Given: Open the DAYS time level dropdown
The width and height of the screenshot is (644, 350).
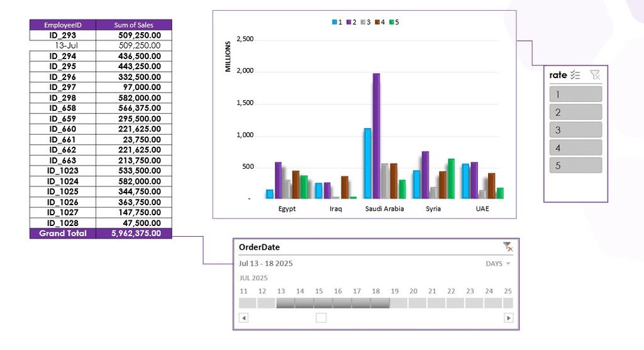Looking at the screenshot, I should point(498,264).
